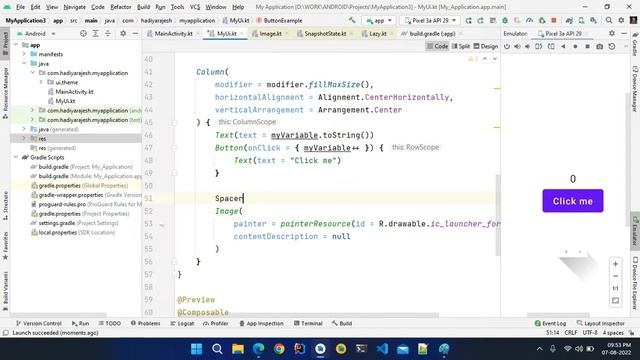
Task: Click editor vertical scrollbar
Action: pyautogui.click(x=498, y=215)
